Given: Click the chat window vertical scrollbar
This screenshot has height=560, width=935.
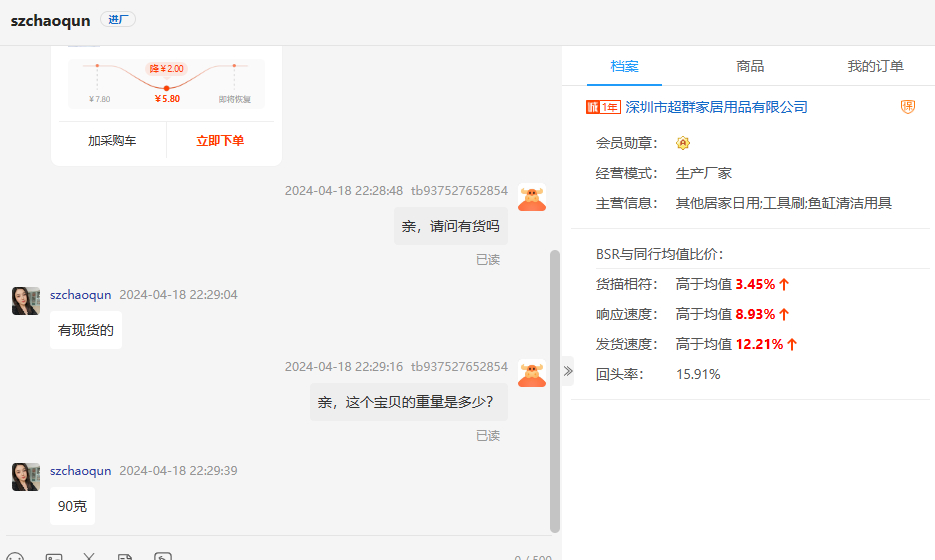Looking at the screenshot, I should click(555, 390).
